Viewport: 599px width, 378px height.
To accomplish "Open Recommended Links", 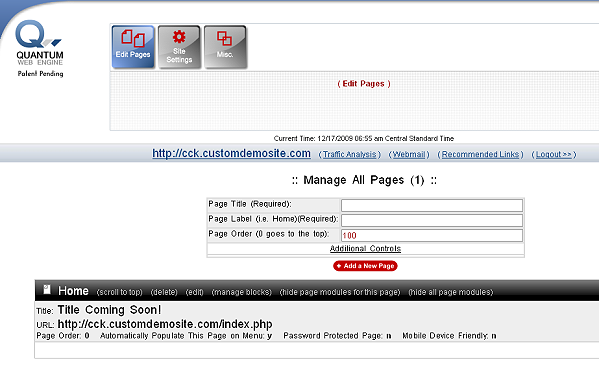I will (x=480, y=154).
